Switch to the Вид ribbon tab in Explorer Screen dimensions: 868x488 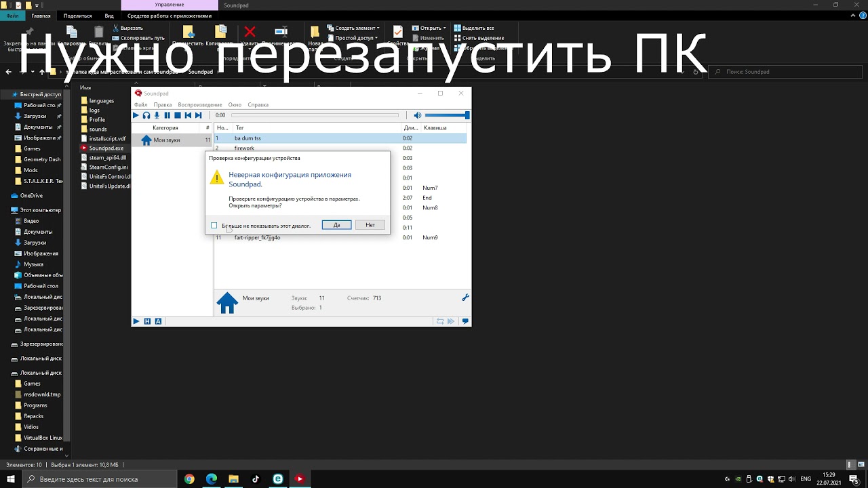(109, 16)
